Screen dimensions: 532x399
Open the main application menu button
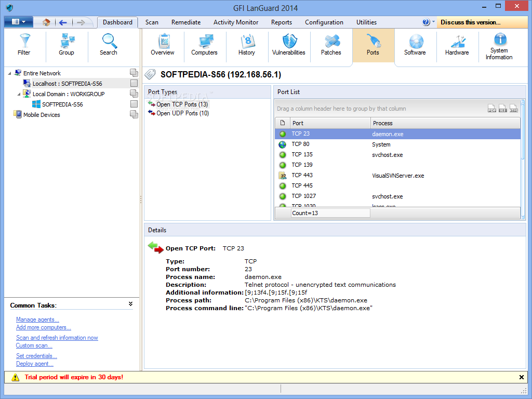19,22
